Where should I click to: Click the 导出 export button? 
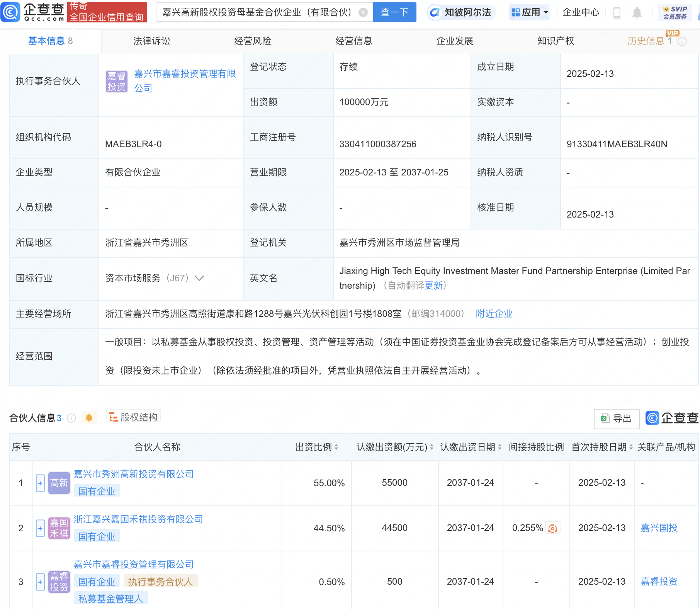tap(617, 418)
